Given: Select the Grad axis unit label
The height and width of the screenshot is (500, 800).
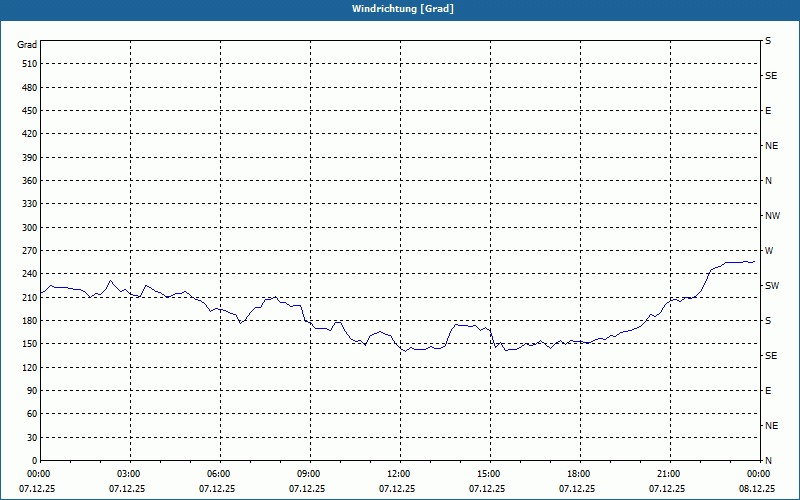Looking at the screenshot, I should [27, 45].
